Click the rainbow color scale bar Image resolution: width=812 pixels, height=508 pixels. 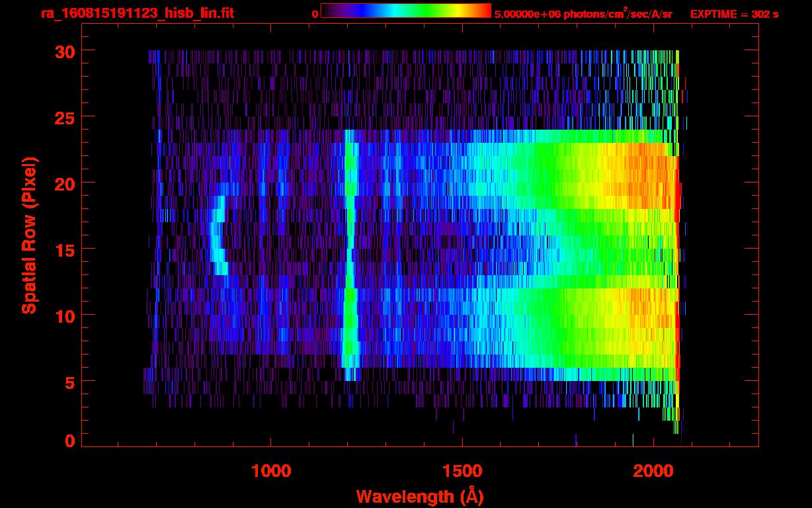406,11
